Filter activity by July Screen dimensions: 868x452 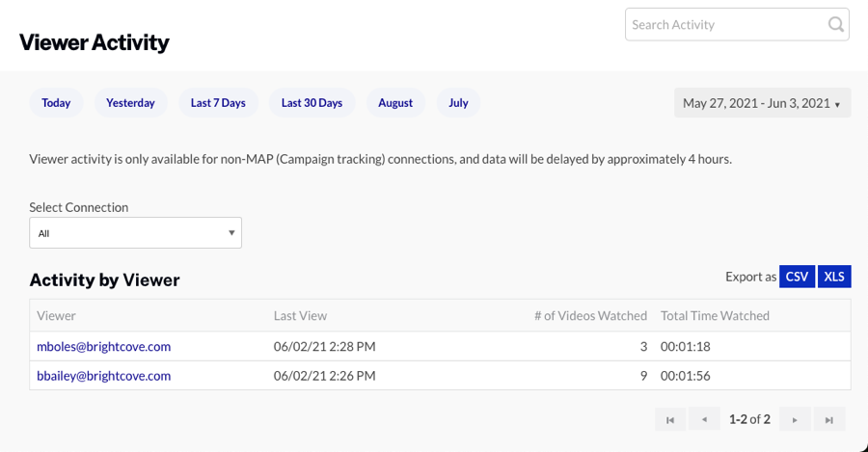tap(458, 103)
